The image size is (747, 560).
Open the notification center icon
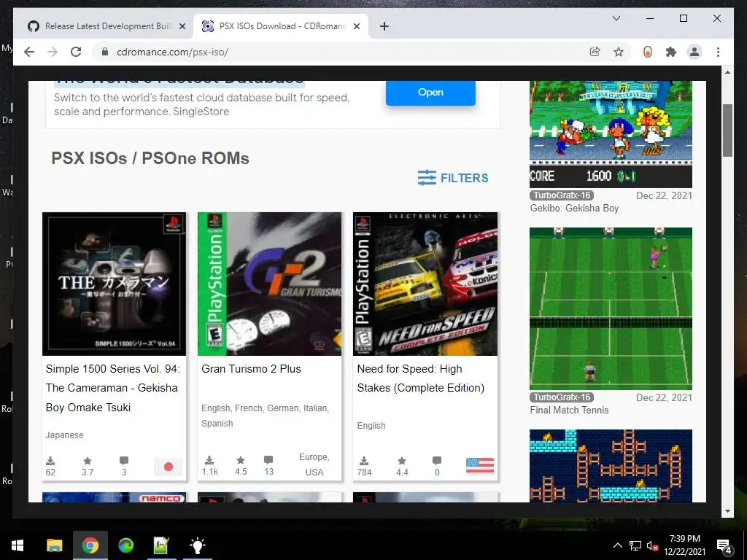pyautogui.click(x=723, y=545)
